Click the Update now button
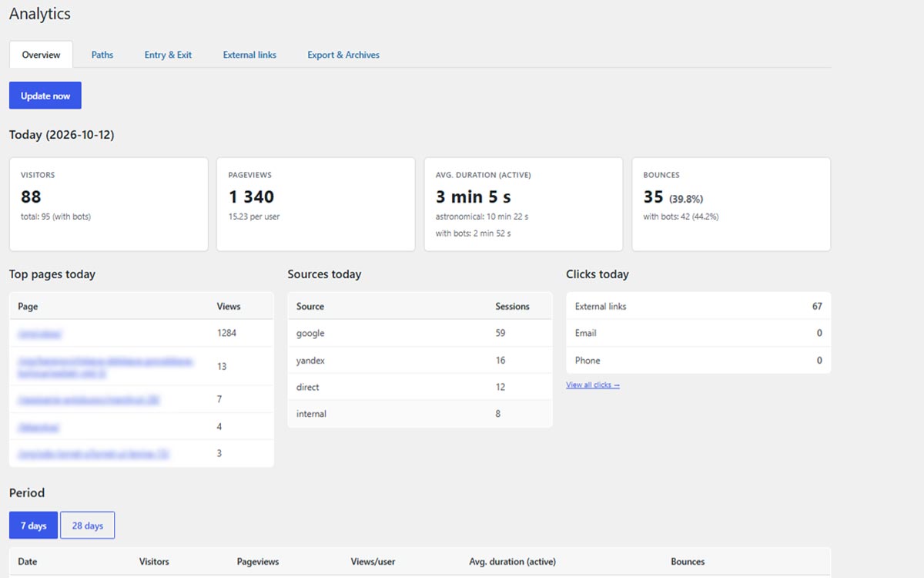This screenshot has width=924, height=578. pos(45,96)
